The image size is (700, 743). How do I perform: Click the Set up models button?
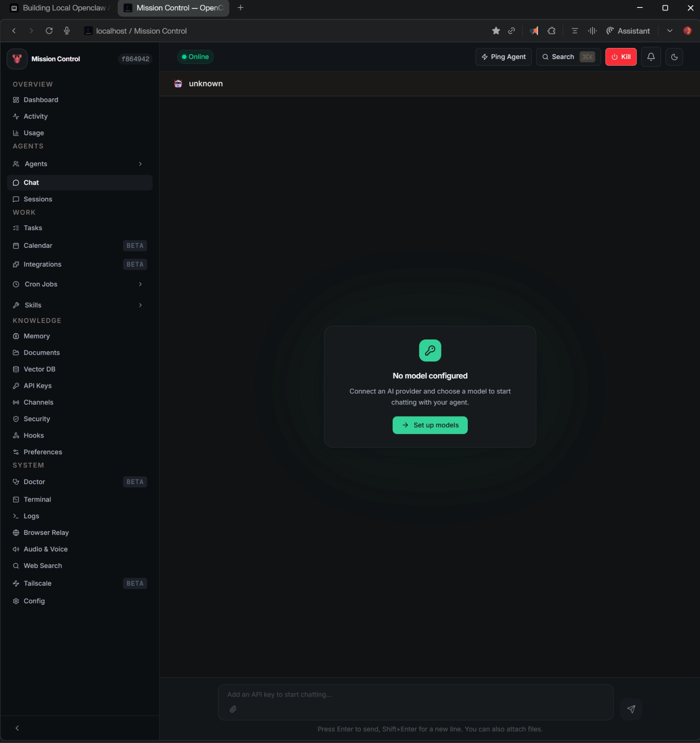click(x=430, y=425)
